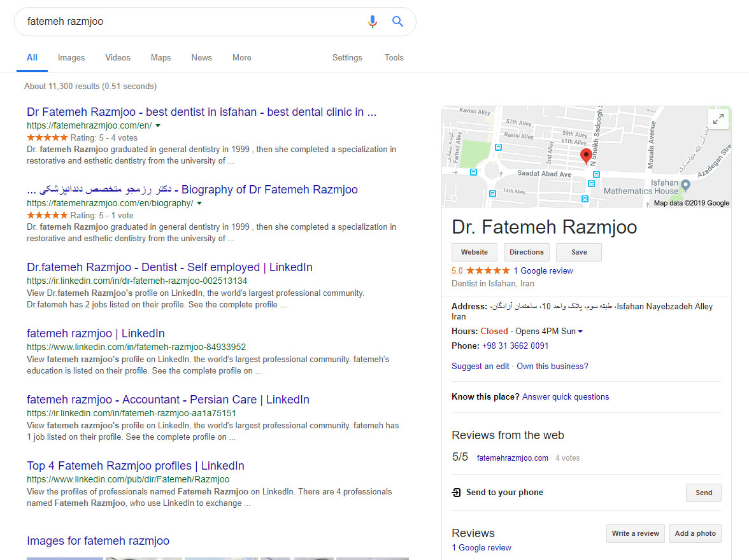Click the send to phone icon

[456, 492]
